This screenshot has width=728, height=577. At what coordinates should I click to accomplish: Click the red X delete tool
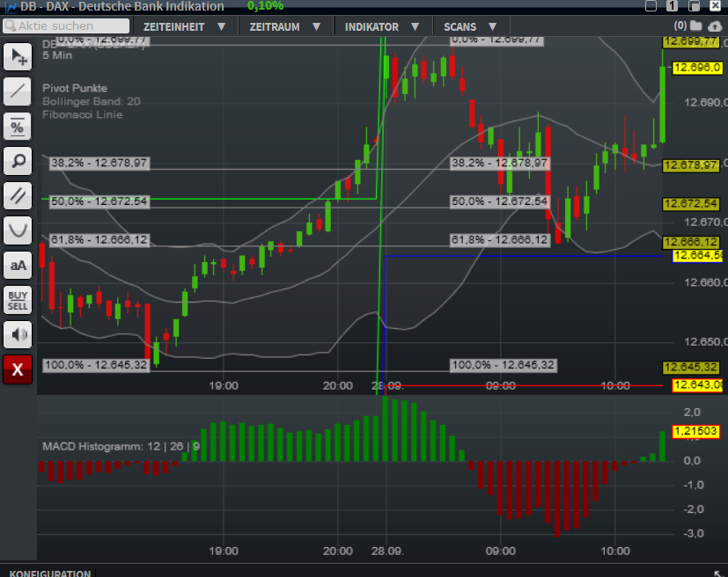click(x=18, y=369)
